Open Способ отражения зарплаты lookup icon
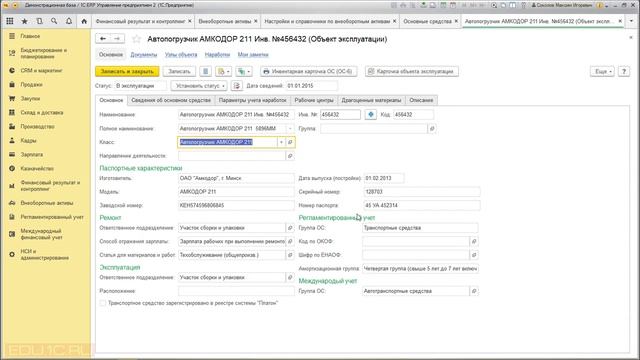 pyautogui.click(x=290, y=242)
